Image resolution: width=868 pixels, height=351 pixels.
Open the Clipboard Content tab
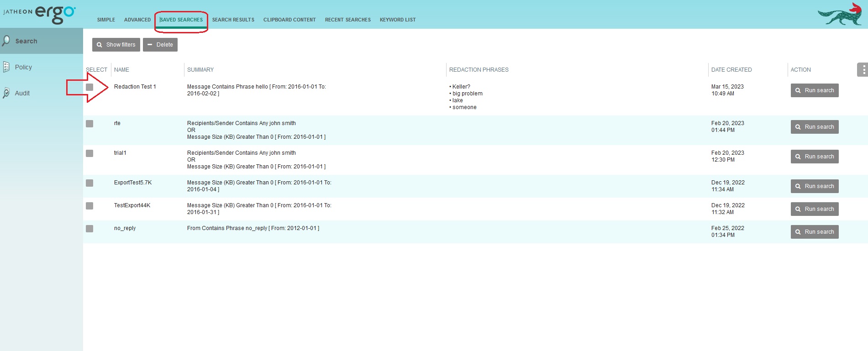pyautogui.click(x=289, y=20)
